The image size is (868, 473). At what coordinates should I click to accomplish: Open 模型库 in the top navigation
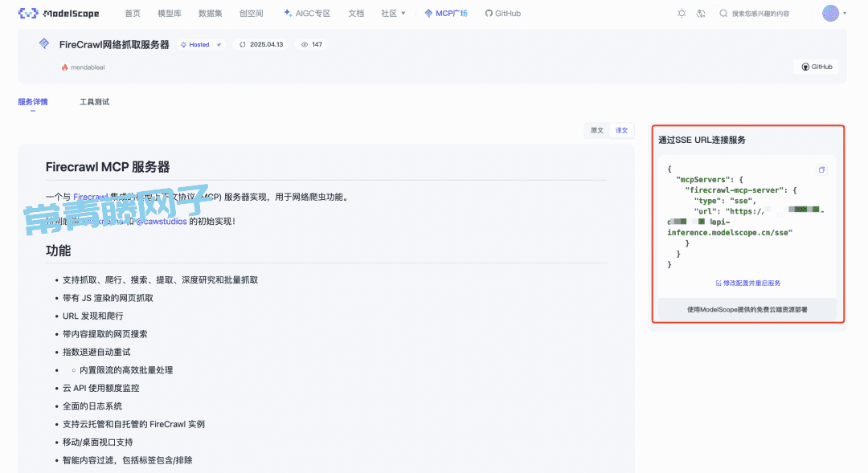pos(170,14)
